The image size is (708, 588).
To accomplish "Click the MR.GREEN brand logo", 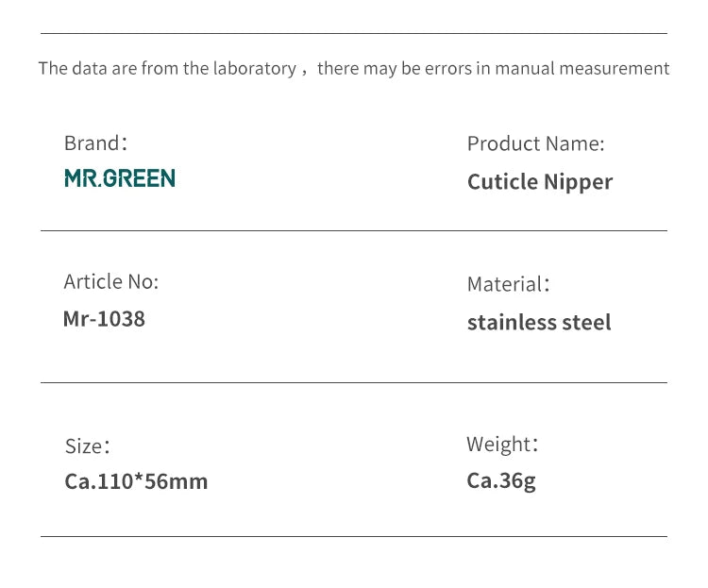I will (120, 178).
